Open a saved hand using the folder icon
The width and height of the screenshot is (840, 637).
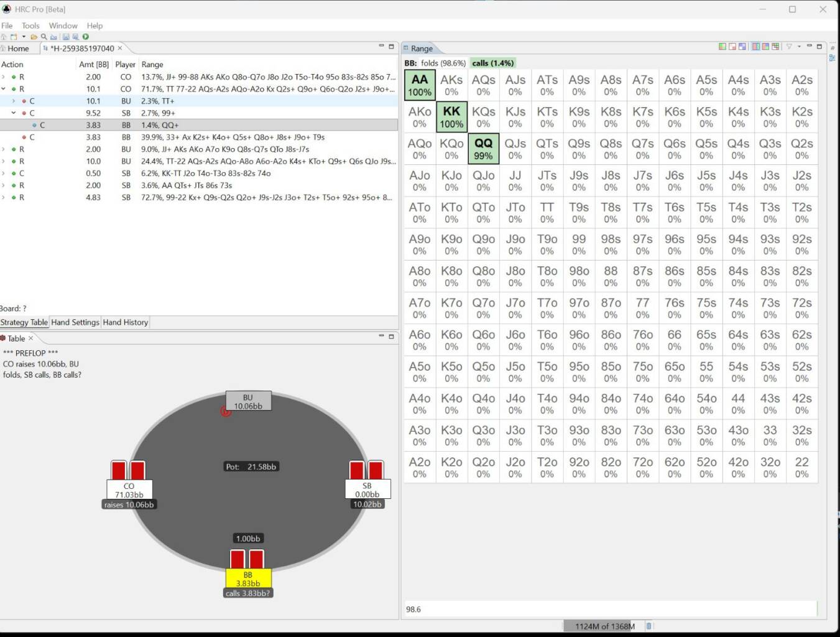pyautogui.click(x=34, y=37)
